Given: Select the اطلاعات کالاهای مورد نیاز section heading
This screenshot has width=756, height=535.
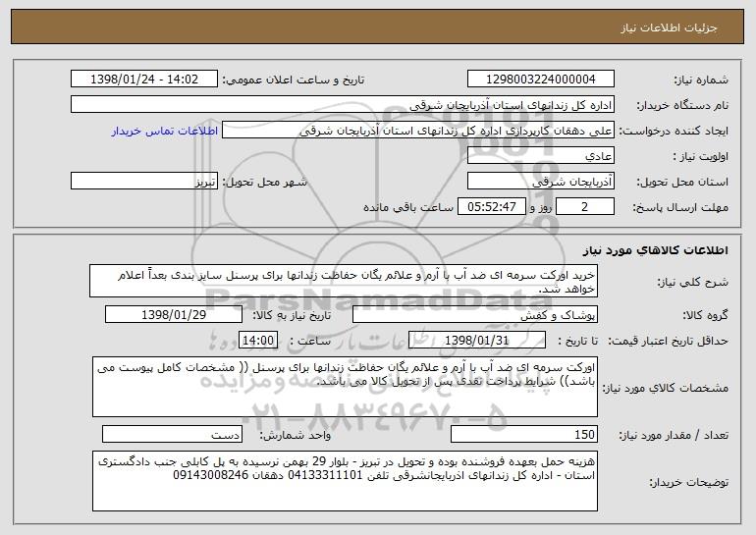Looking at the screenshot, I should 655,250.
